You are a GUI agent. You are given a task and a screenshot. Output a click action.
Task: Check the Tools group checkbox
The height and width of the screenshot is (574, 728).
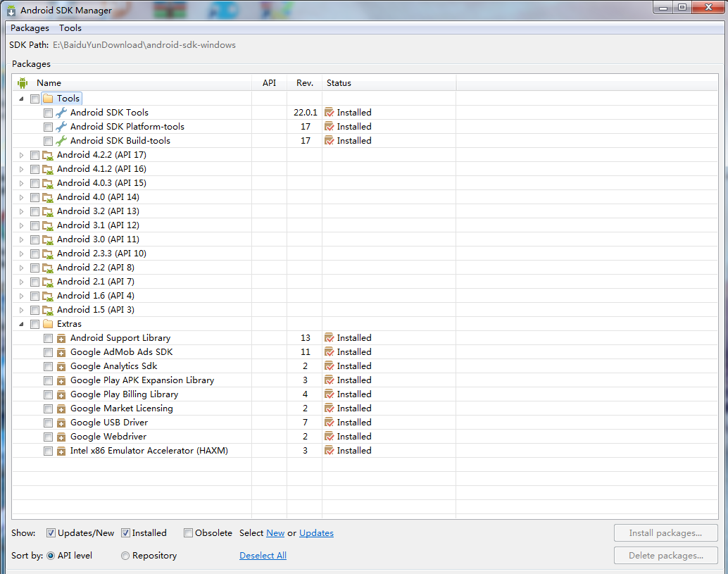coord(34,99)
